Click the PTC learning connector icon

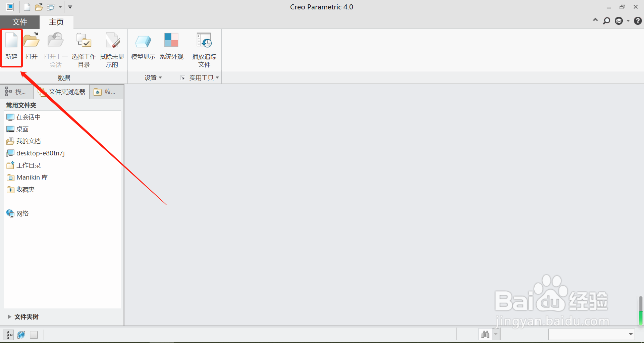coord(619,21)
